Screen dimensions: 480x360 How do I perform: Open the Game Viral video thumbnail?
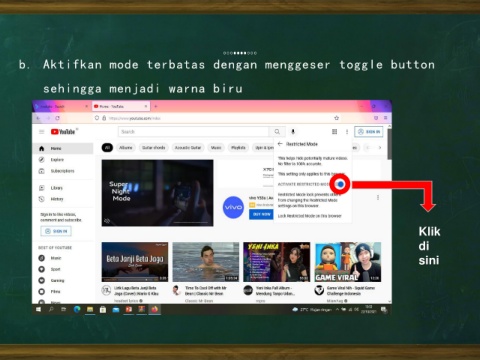(x=348, y=262)
